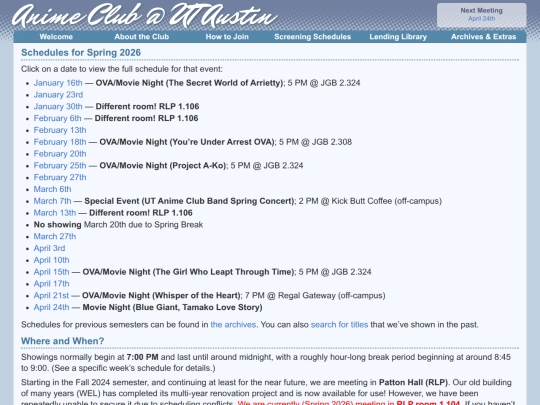Click the Anime Club @ UT Austin logo

[x=145, y=16]
